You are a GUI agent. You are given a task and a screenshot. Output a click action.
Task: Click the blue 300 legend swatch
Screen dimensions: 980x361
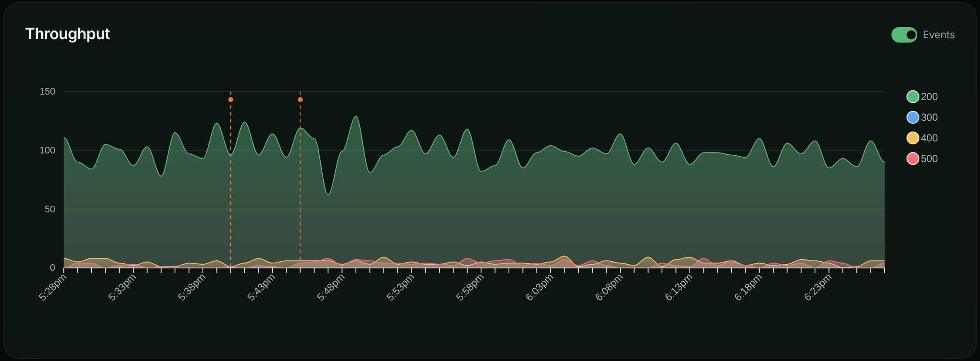(913, 117)
